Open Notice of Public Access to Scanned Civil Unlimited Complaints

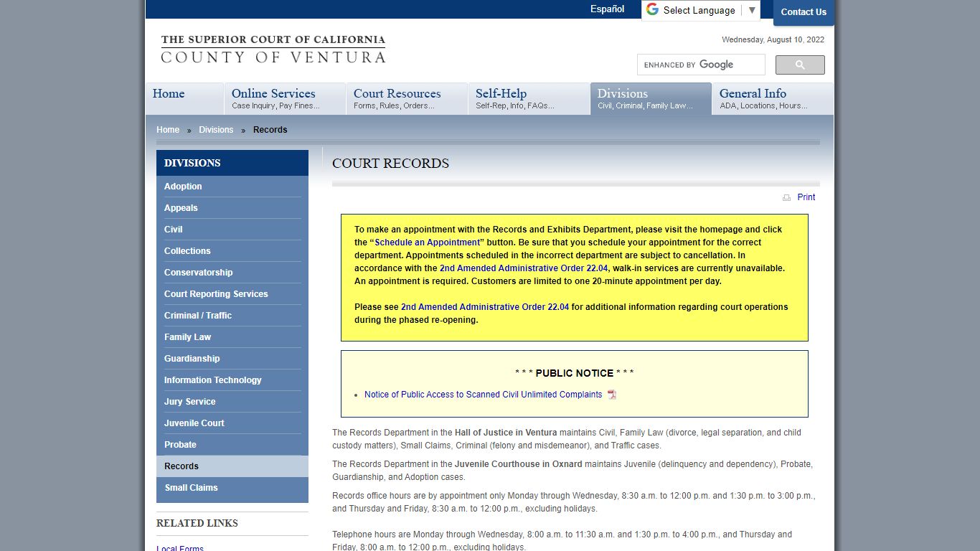tap(484, 395)
